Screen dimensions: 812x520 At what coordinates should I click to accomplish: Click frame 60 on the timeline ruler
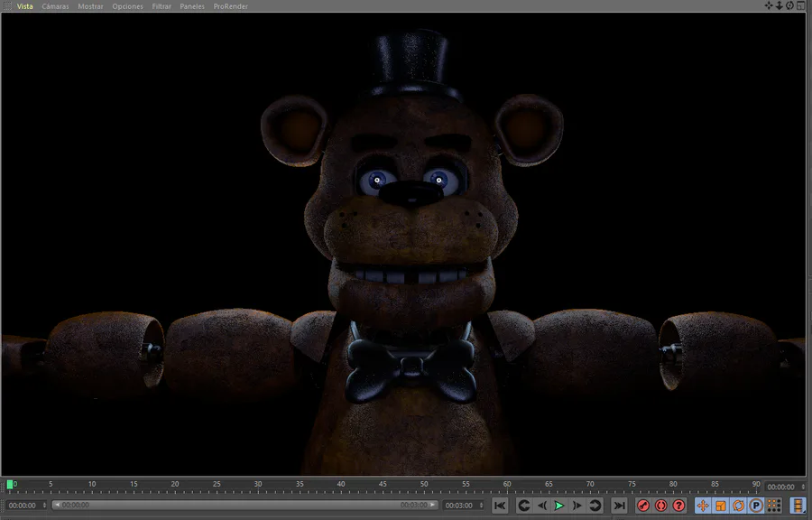point(507,484)
